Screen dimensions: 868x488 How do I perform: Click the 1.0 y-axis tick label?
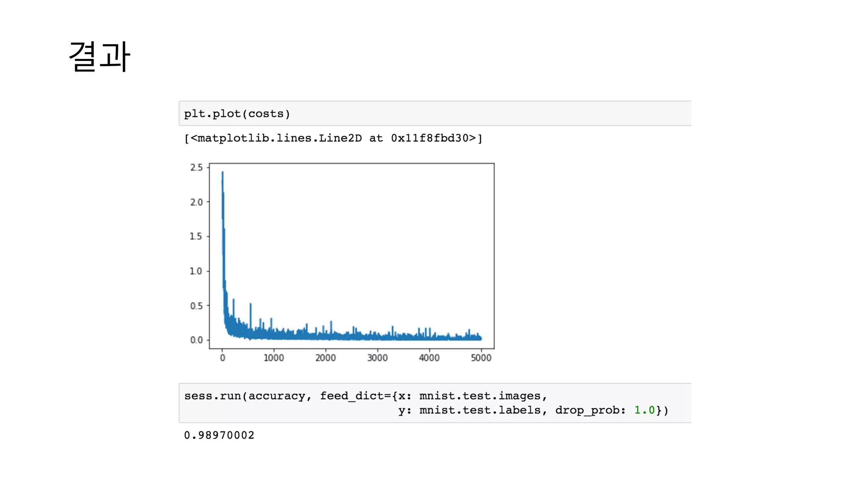click(196, 271)
